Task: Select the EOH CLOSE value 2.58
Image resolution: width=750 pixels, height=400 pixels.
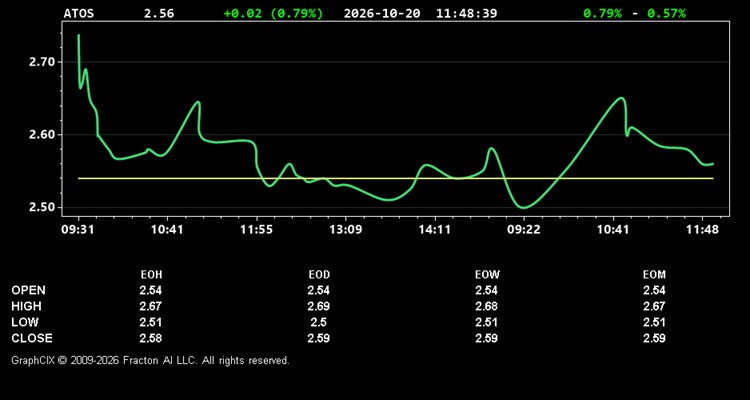Action: [151, 338]
